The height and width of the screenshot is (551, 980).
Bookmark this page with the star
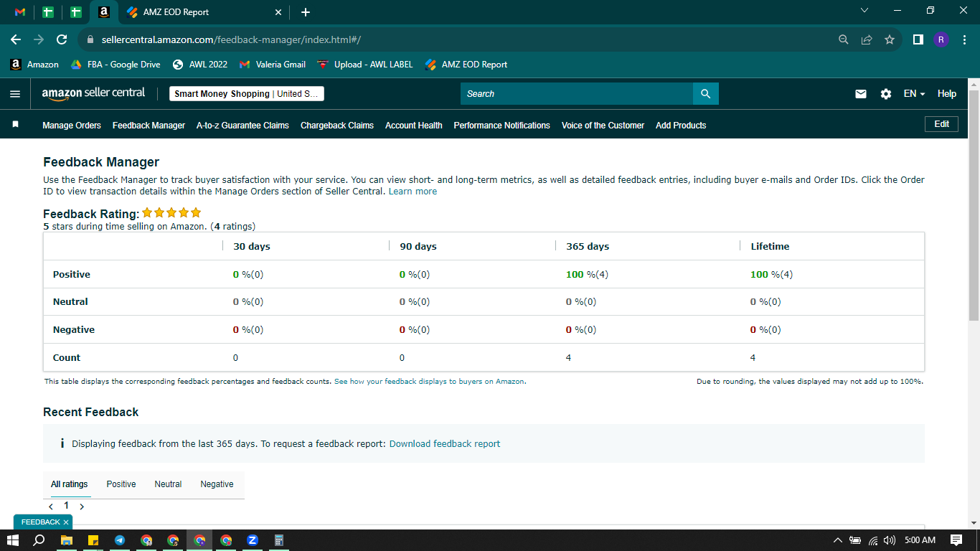[890, 39]
